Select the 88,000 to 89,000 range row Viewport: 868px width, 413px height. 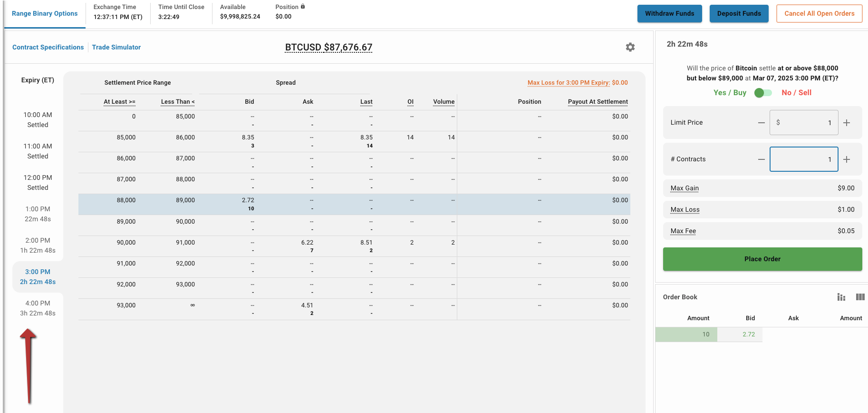point(354,204)
